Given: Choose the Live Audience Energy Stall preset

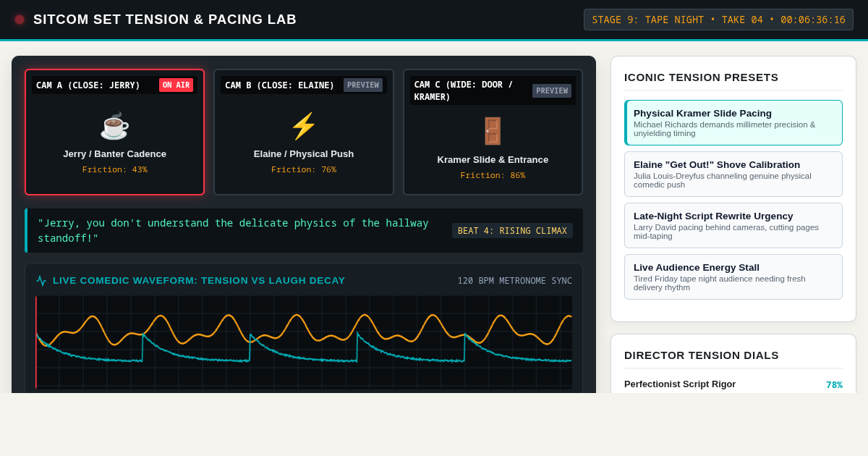Looking at the screenshot, I should 733,276.
